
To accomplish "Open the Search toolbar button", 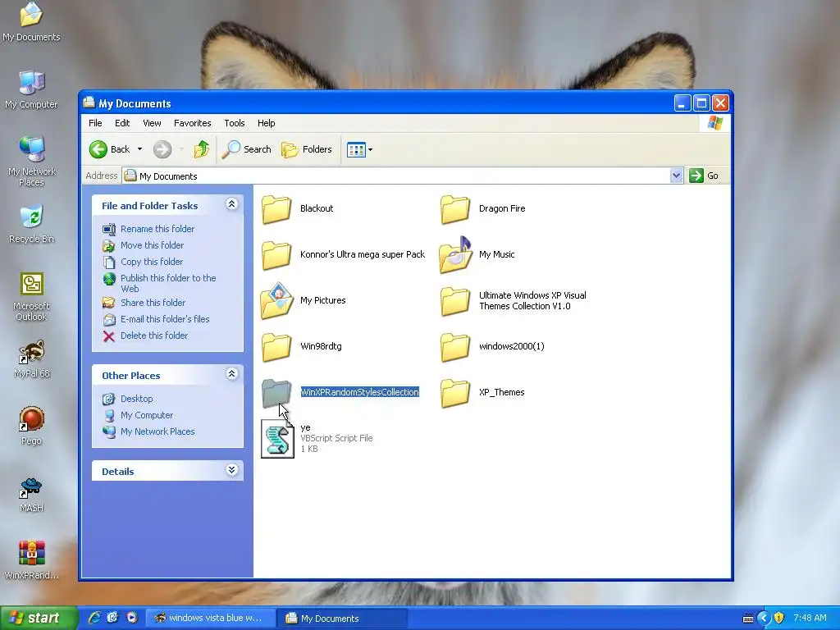I will tap(246, 149).
